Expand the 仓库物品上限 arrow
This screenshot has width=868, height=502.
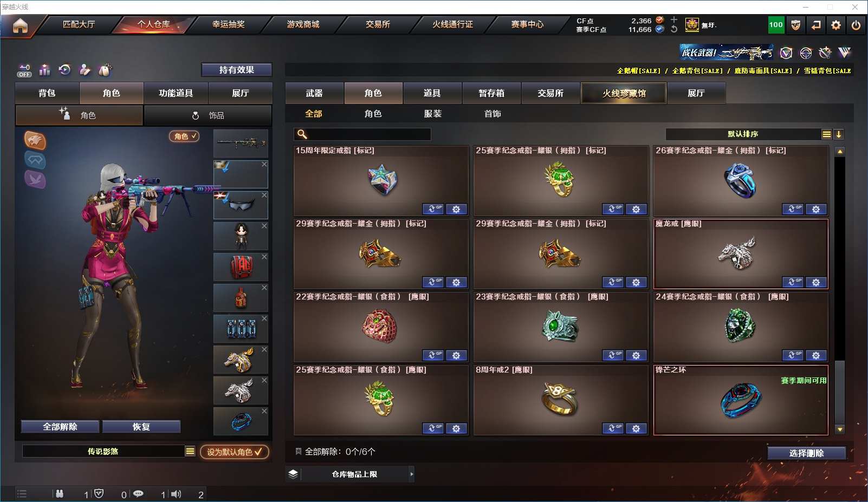click(411, 474)
